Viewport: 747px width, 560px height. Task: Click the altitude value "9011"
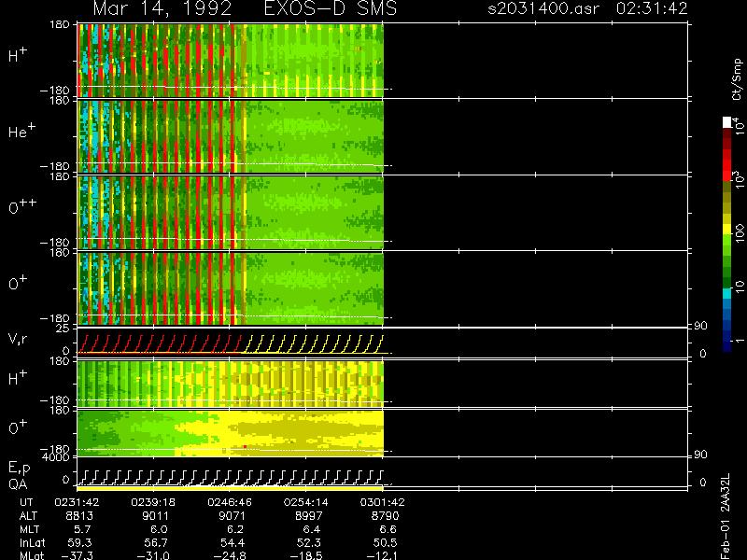(x=155, y=516)
